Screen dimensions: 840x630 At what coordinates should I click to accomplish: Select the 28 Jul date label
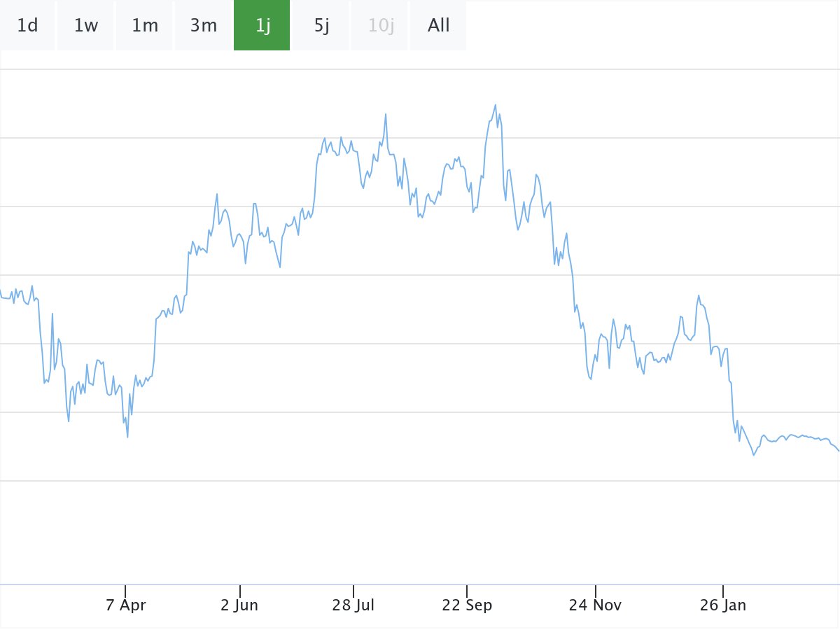[353, 605]
